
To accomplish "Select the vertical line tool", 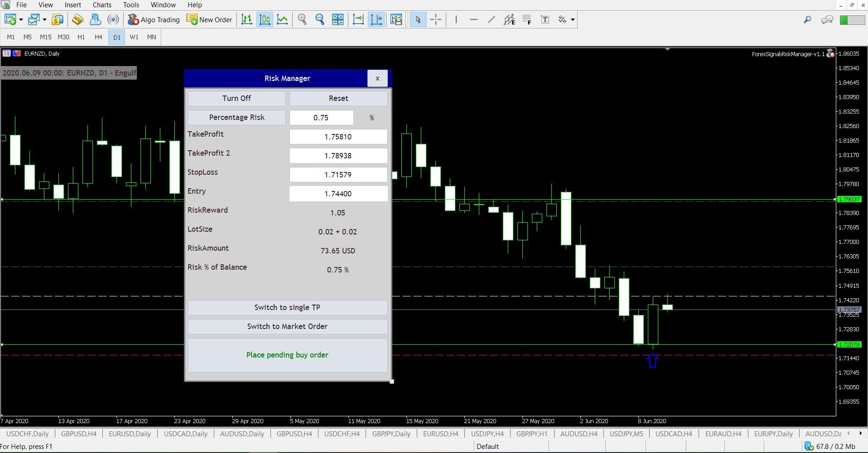I will coord(456,19).
